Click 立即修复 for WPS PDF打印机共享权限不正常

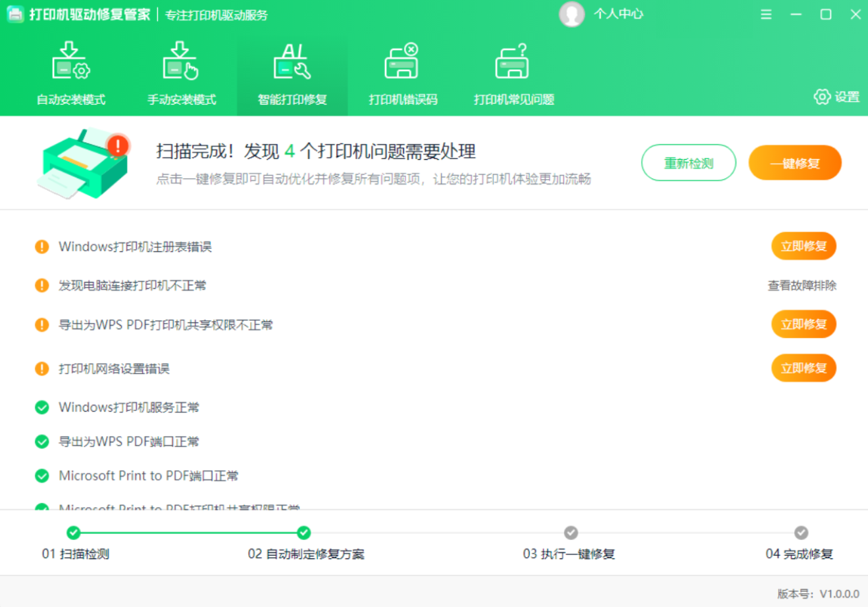coord(804,324)
